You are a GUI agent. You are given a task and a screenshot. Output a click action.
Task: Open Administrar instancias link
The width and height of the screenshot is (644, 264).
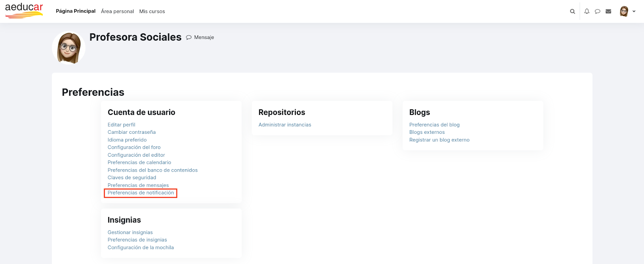pos(285,125)
